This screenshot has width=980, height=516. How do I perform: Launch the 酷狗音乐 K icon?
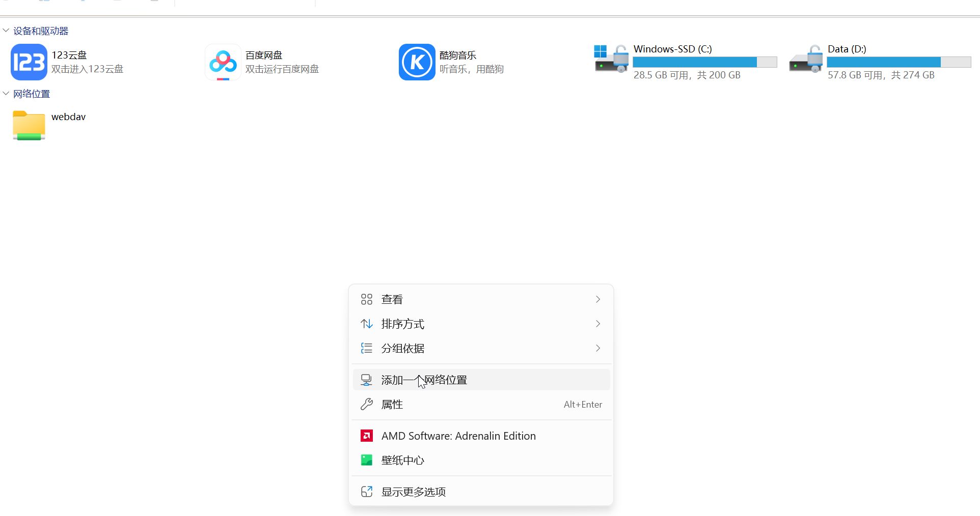click(417, 62)
